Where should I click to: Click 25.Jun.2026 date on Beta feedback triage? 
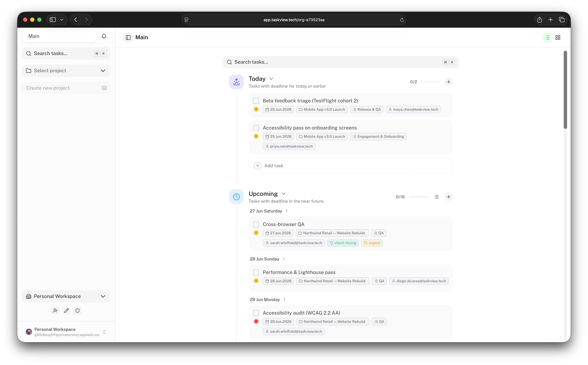(278, 109)
